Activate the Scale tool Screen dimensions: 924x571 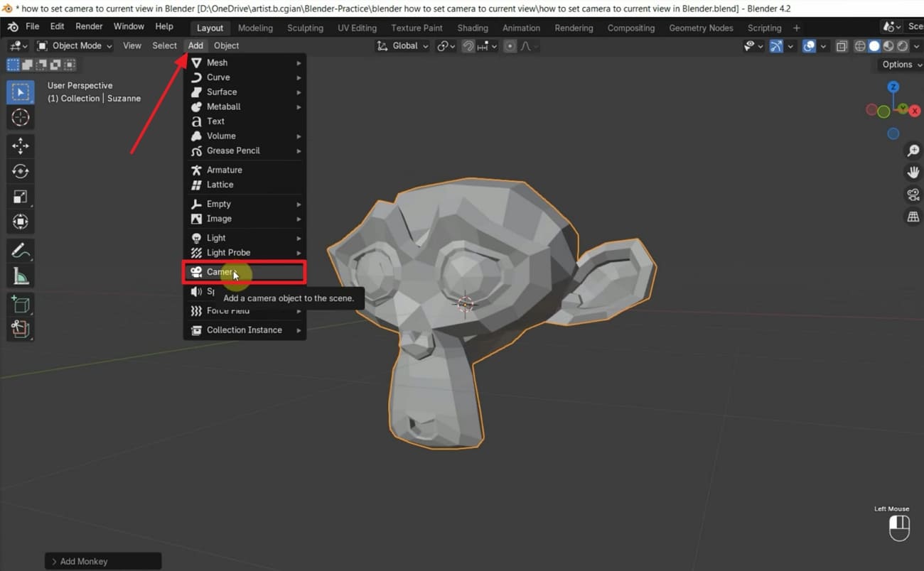(20, 197)
